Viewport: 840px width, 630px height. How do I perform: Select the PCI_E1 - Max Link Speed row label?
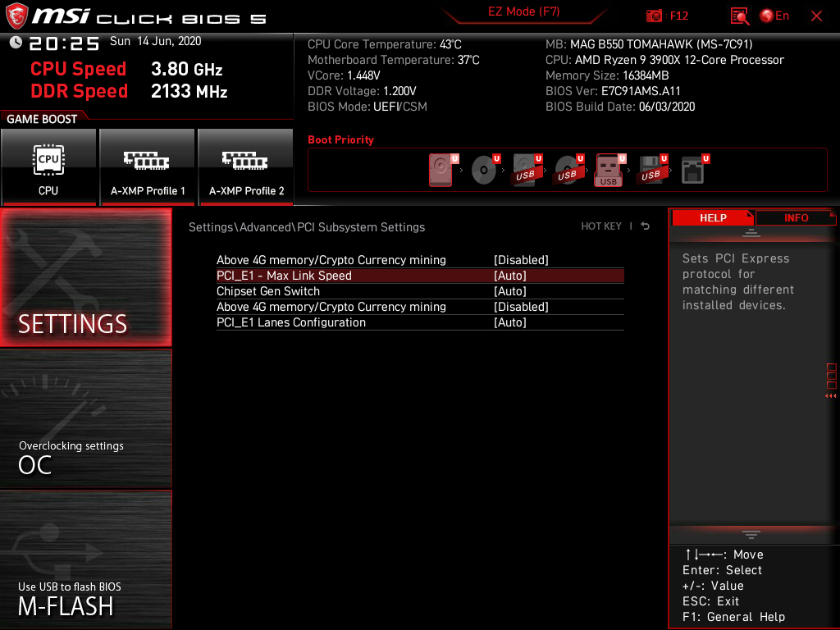coord(284,276)
